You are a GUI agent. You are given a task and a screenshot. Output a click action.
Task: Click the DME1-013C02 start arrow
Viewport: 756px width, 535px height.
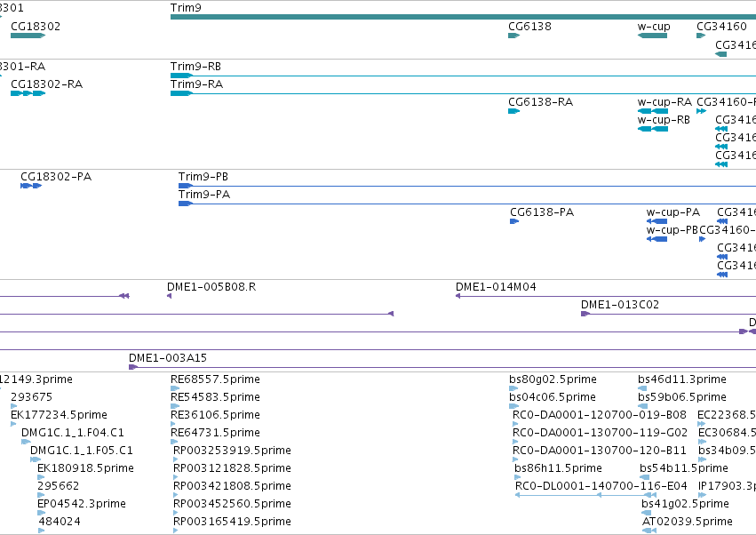tap(585, 314)
